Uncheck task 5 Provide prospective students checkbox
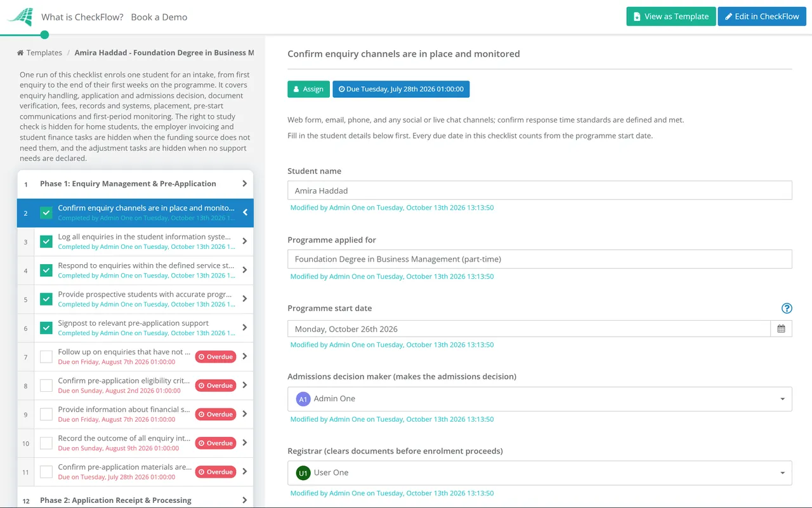Image resolution: width=812 pixels, height=508 pixels. pos(46,298)
